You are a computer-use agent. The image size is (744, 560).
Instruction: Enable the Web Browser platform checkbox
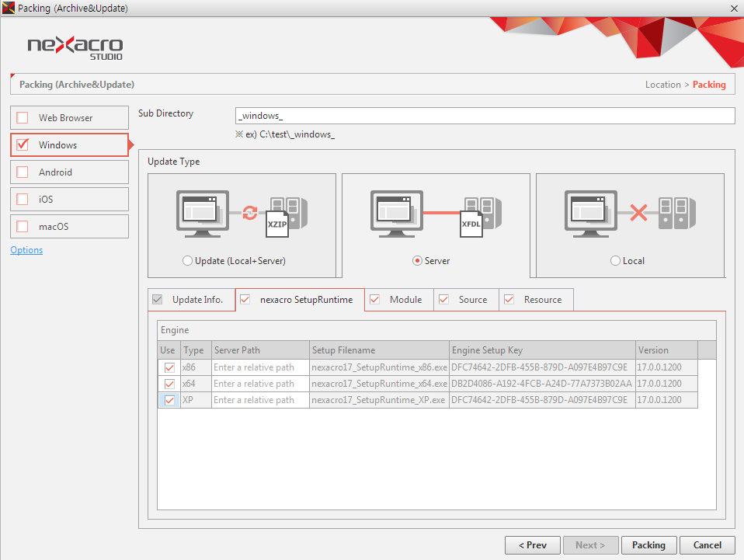(23, 118)
